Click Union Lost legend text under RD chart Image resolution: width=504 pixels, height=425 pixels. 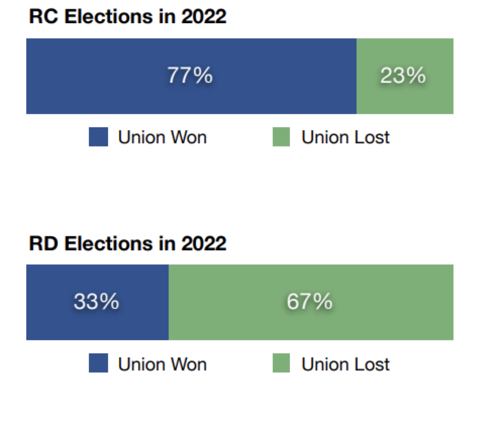click(345, 363)
